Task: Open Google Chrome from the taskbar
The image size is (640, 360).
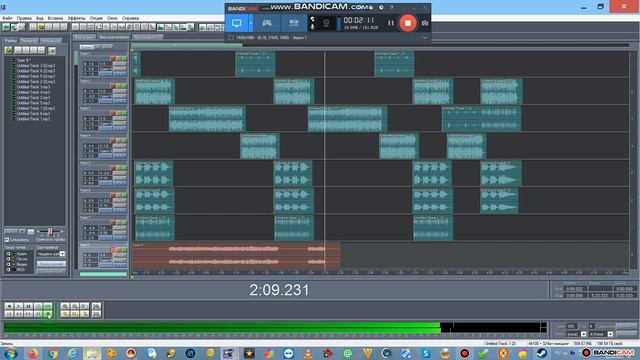Action: [52, 353]
